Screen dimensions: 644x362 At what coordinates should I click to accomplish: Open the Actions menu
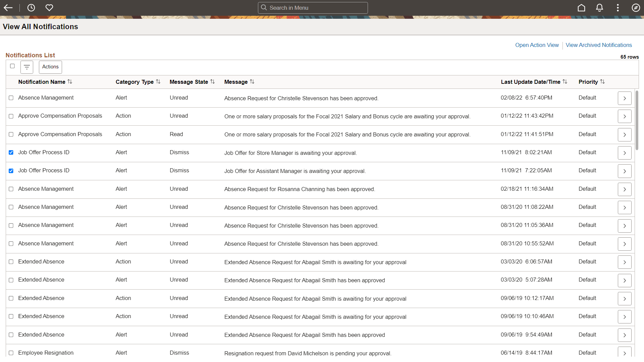coord(50,67)
